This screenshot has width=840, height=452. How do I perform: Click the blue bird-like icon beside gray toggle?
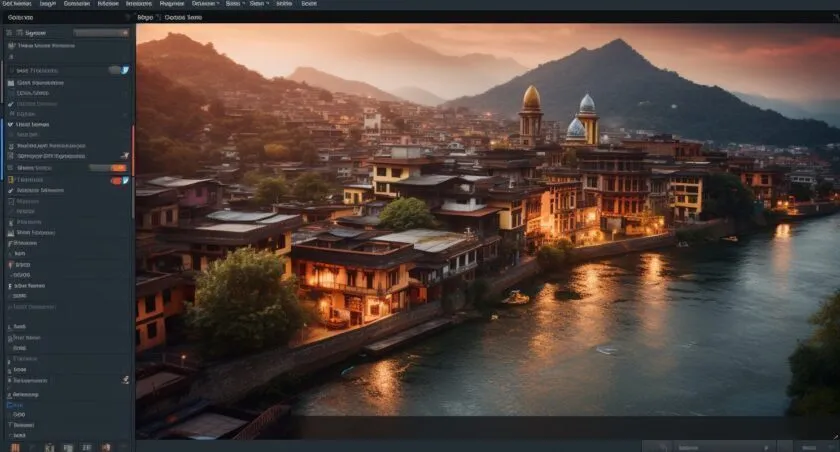click(x=125, y=70)
